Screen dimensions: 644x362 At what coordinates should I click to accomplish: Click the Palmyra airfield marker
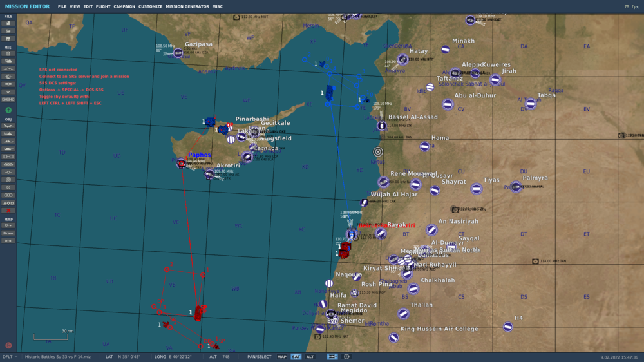coord(516,187)
